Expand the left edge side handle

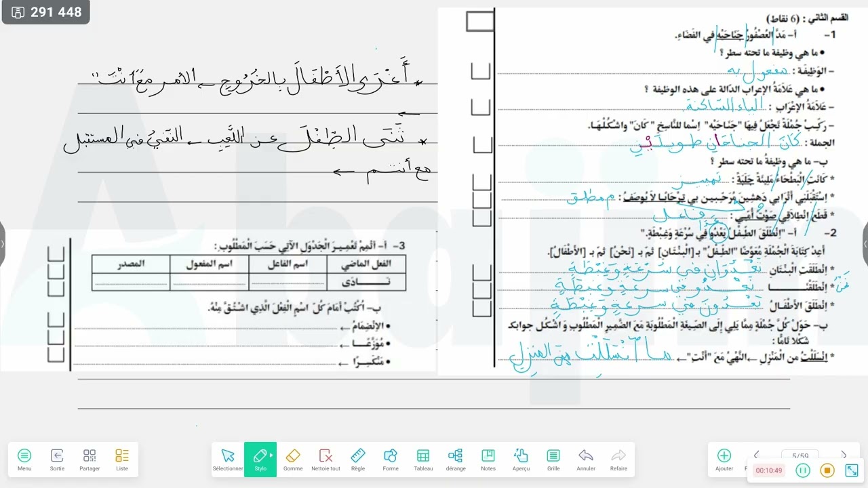tap(3, 244)
